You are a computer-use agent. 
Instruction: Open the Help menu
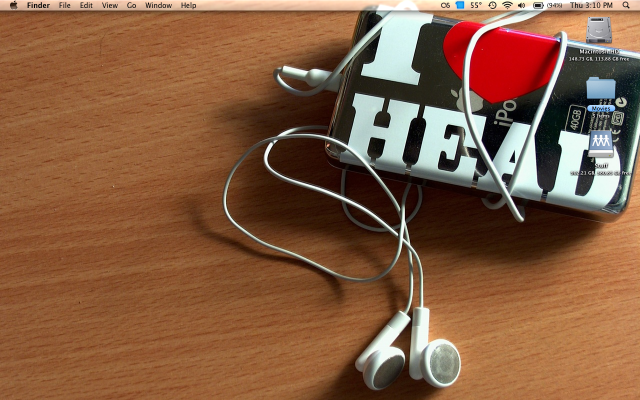click(x=189, y=5)
